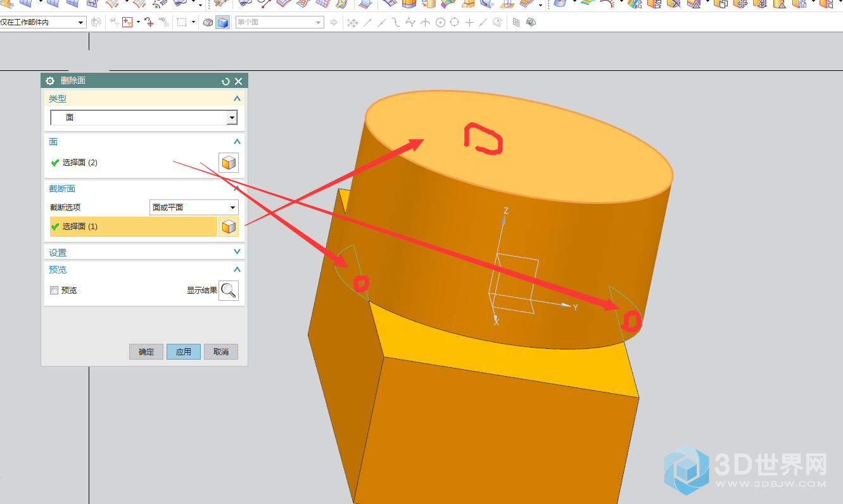Click the 取消 button
The height and width of the screenshot is (504, 843).
[221, 351]
